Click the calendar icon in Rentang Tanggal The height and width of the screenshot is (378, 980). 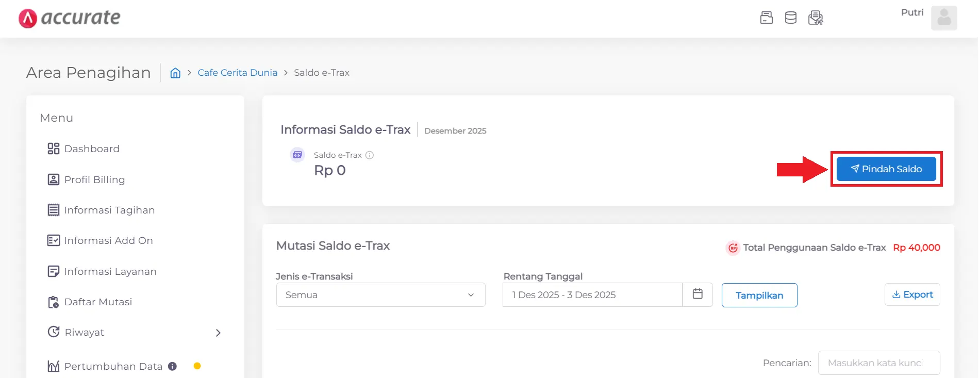(697, 294)
